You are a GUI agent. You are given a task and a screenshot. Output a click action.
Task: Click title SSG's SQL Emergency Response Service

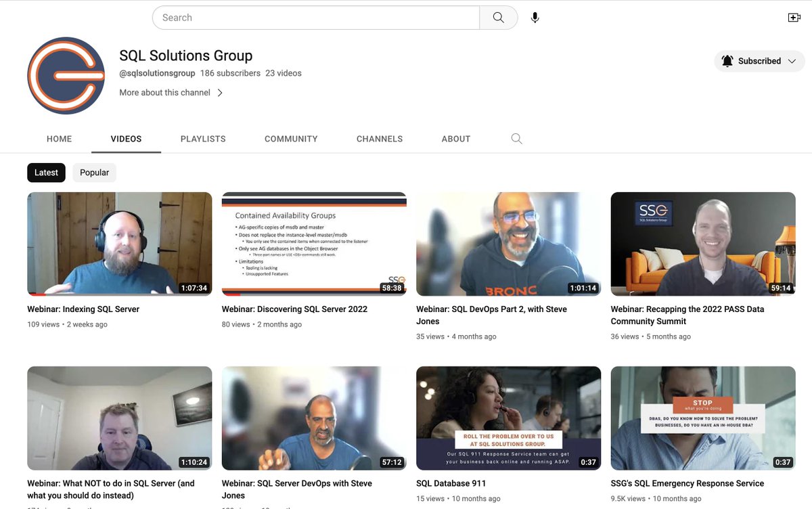[687, 483]
